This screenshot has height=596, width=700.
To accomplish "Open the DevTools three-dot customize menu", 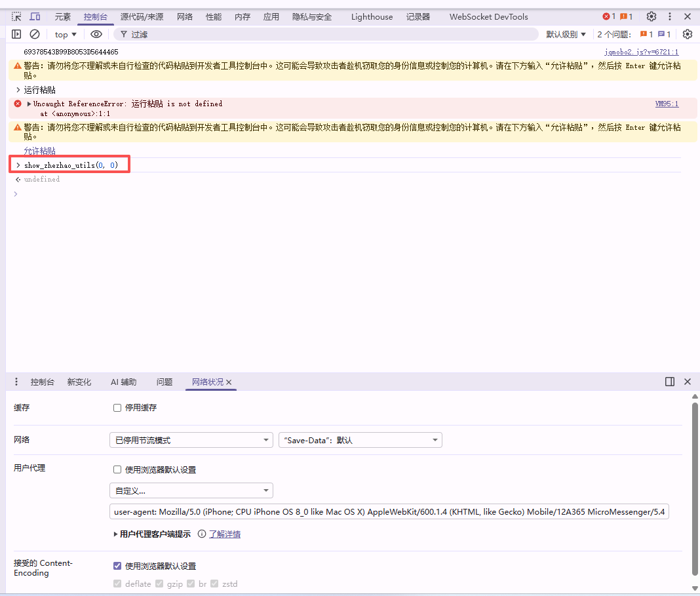I will (669, 16).
